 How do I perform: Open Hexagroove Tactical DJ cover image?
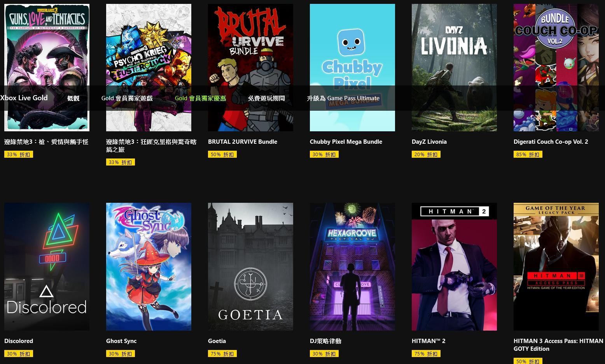352,266
